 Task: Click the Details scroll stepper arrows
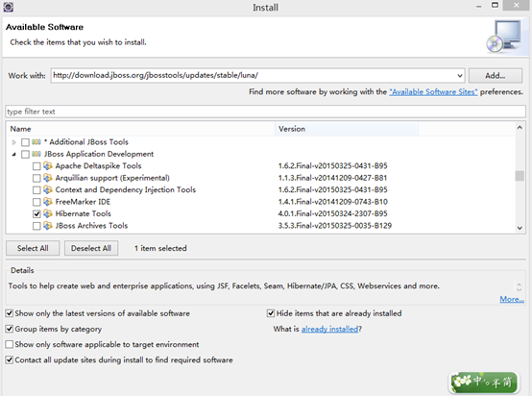coord(519,286)
